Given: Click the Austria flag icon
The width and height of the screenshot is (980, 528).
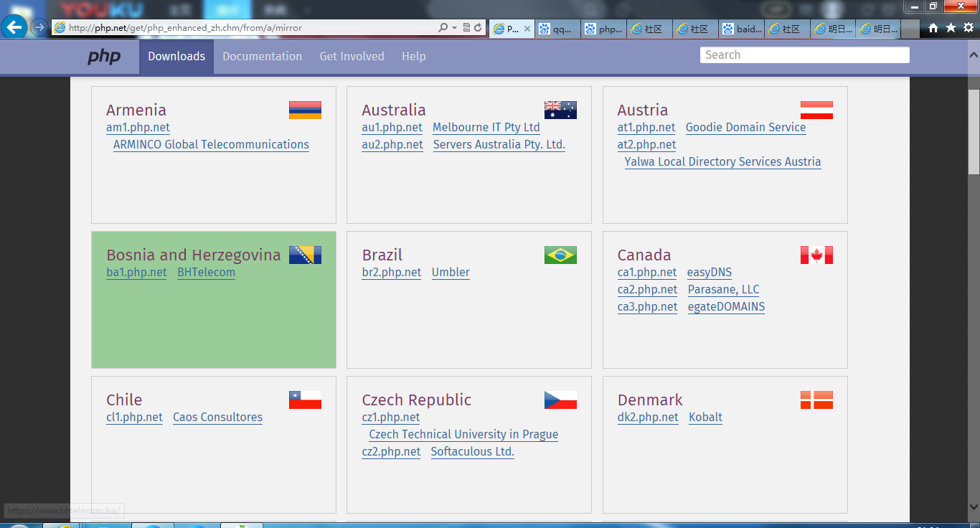Looking at the screenshot, I should [x=816, y=110].
